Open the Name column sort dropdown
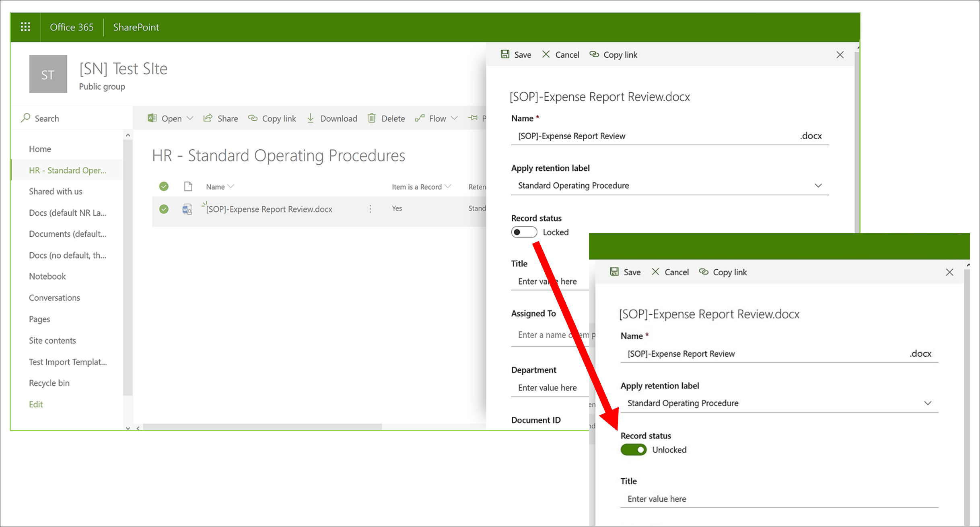This screenshot has width=980, height=527. (231, 186)
